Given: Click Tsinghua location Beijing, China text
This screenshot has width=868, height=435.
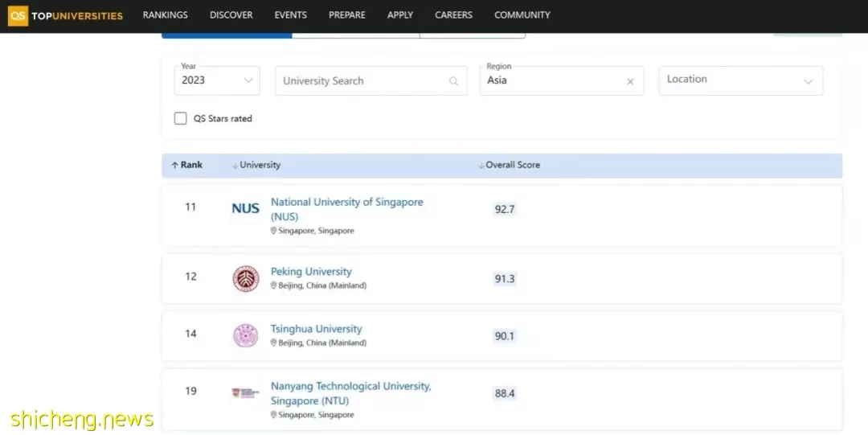Looking at the screenshot, I should tap(318, 343).
